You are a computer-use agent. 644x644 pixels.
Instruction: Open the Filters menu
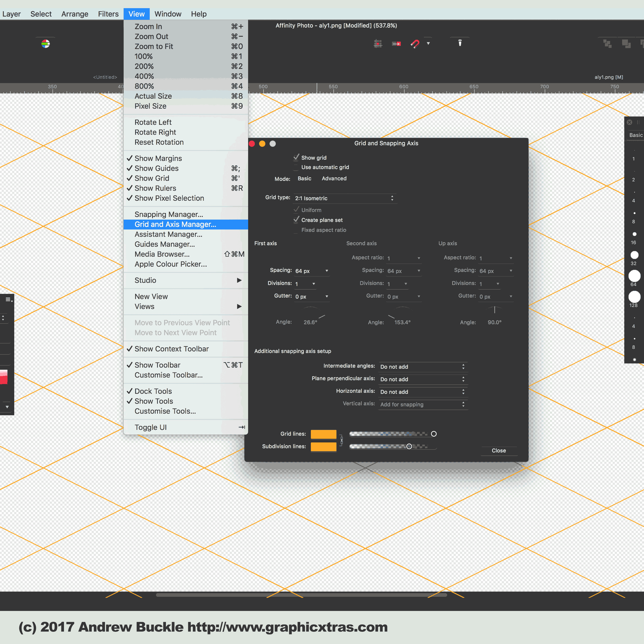[x=108, y=14]
